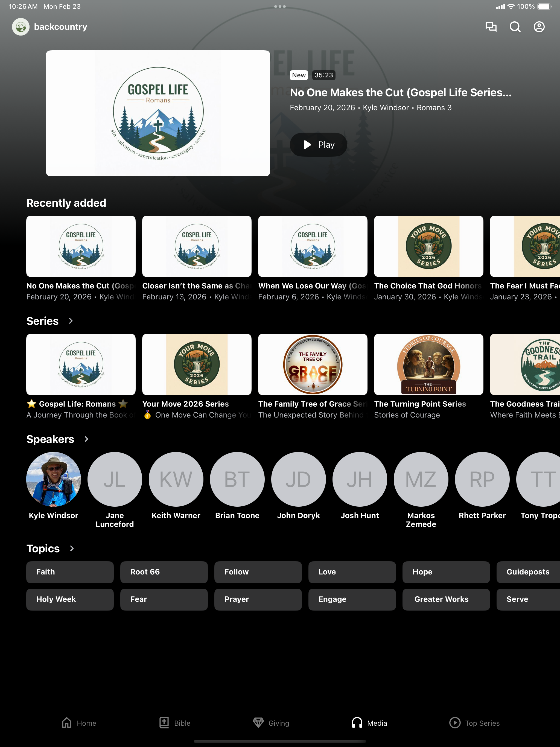Choose the Follow topic
This screenshot has height=747, width=560.
click(258, 572)
